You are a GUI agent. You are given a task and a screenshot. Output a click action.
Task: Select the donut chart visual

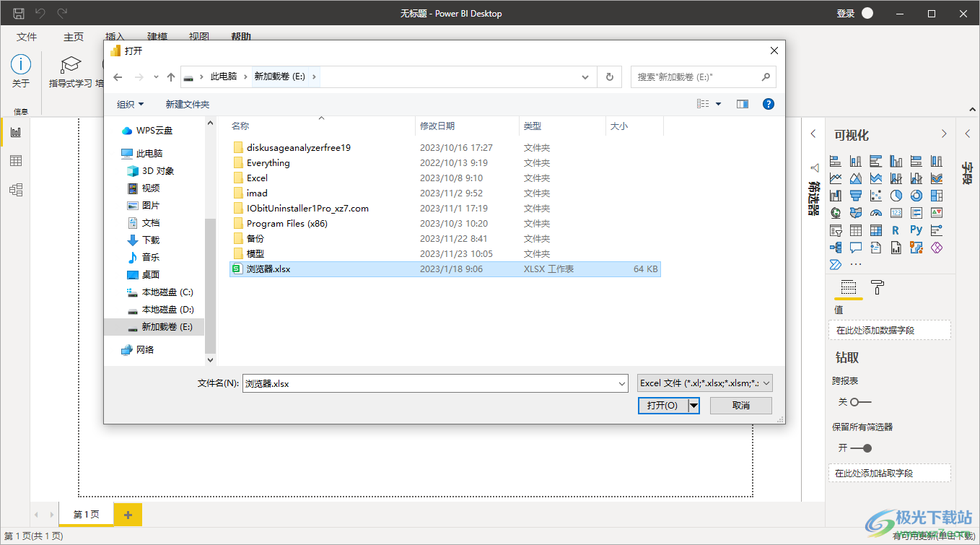point(916,196)
